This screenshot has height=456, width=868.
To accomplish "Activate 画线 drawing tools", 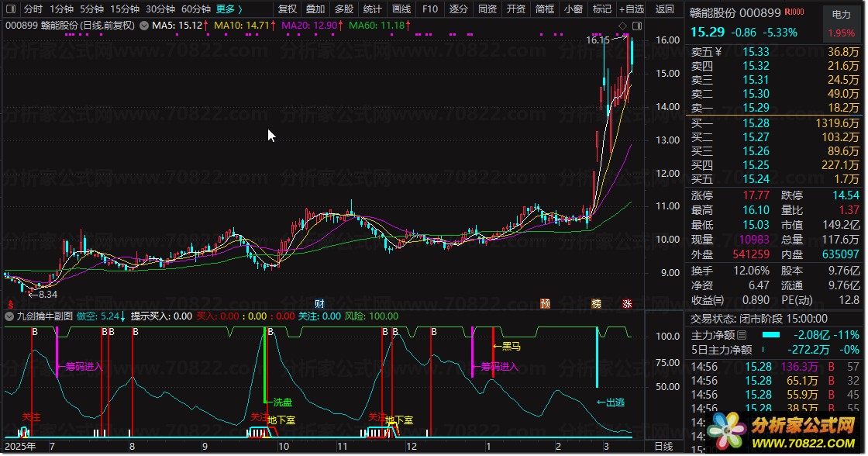I will [x=401, y=9].
